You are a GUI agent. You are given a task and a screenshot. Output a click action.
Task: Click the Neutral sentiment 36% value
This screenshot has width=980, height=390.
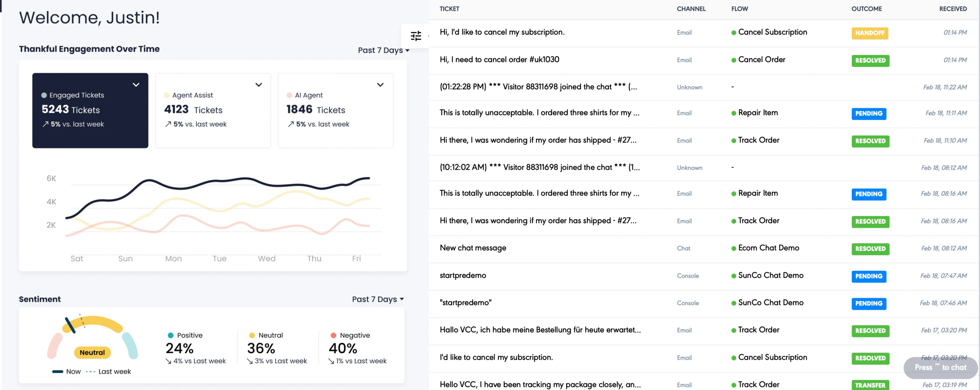(261, 348)
